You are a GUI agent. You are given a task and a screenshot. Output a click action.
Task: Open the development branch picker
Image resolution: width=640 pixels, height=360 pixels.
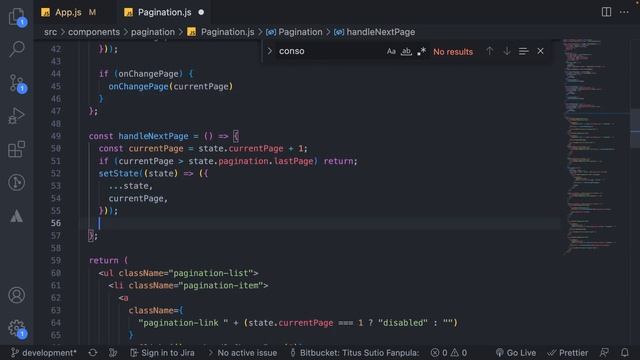coord(44,353)
